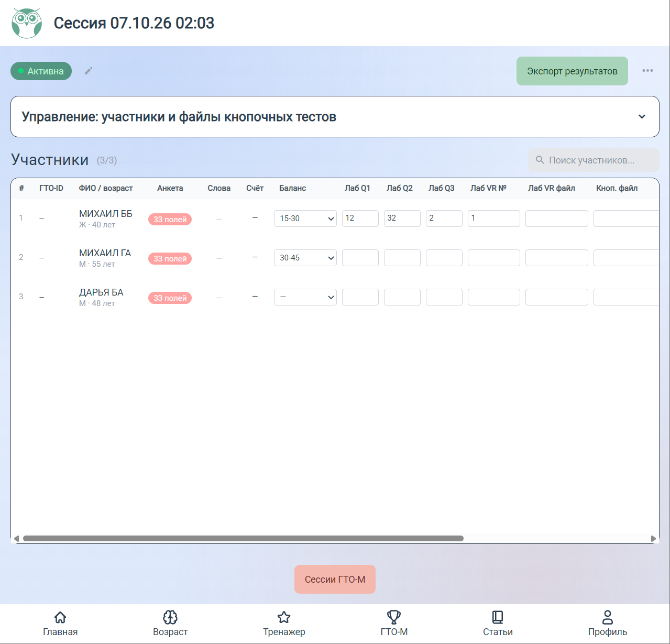The height and width of the screenshot is (644, 670).
Task: Click Лаб Q1 field for ДАРЬЯ БА
Action: point(360,297)
